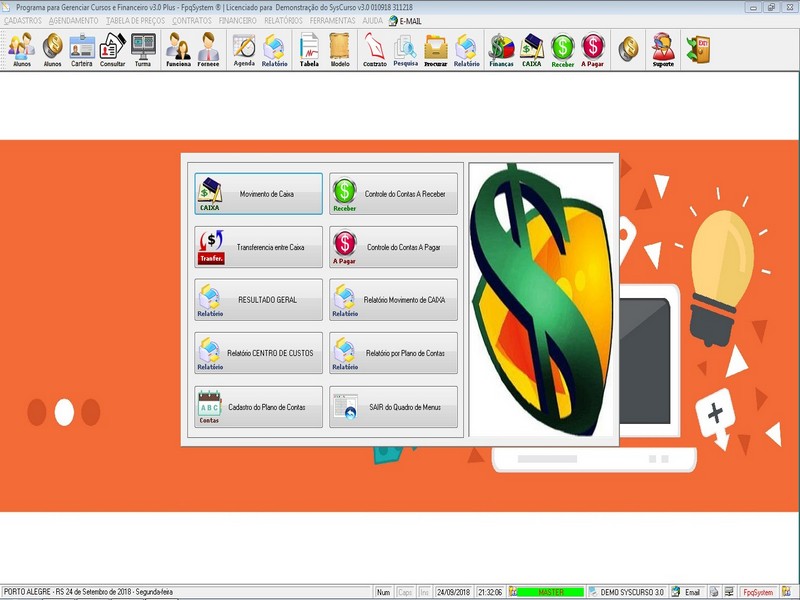Open the Alunos students icon with people
The width and height of the screenshot is (800, 600).
21,49
